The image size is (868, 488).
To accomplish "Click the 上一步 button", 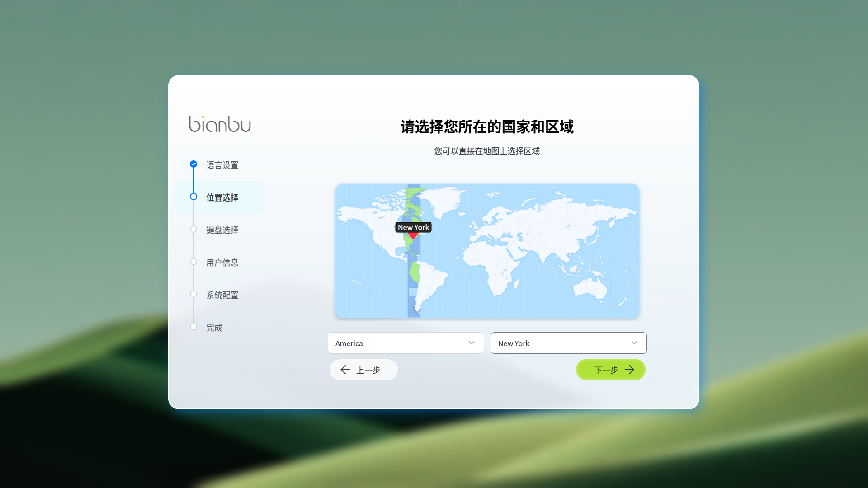I will pos(363,370).
